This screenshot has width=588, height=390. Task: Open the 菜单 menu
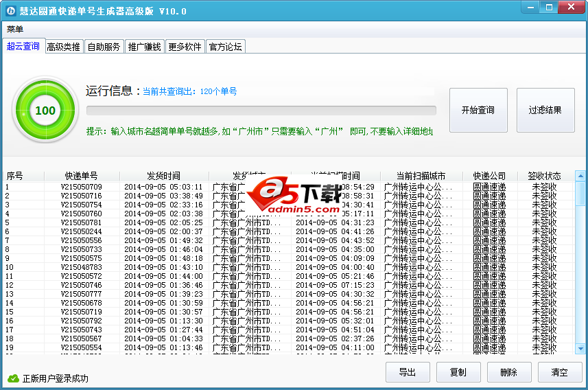(15, 29)
